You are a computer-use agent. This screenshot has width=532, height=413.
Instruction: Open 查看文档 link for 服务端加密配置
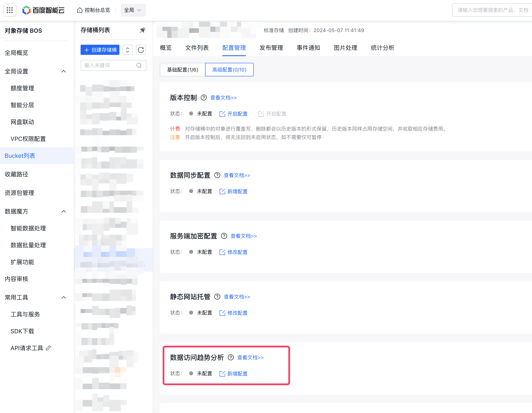coord(244,236)
